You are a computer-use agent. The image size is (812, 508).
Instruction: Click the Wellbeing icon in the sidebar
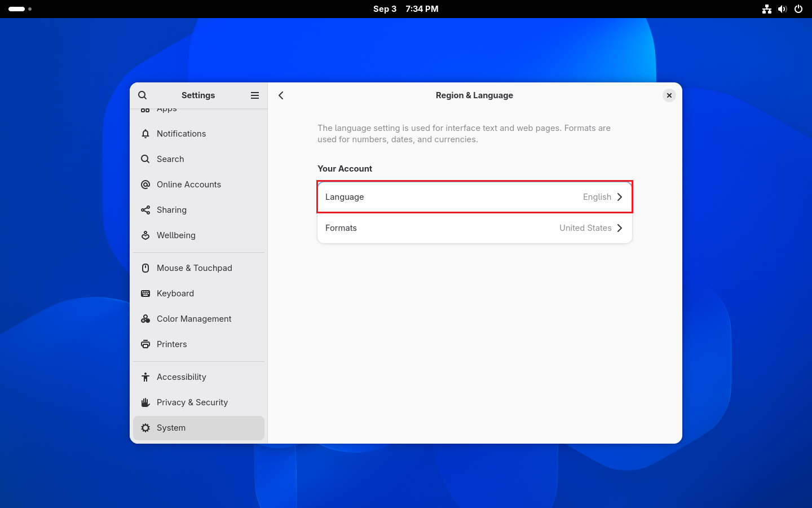(x=145, y=235)
